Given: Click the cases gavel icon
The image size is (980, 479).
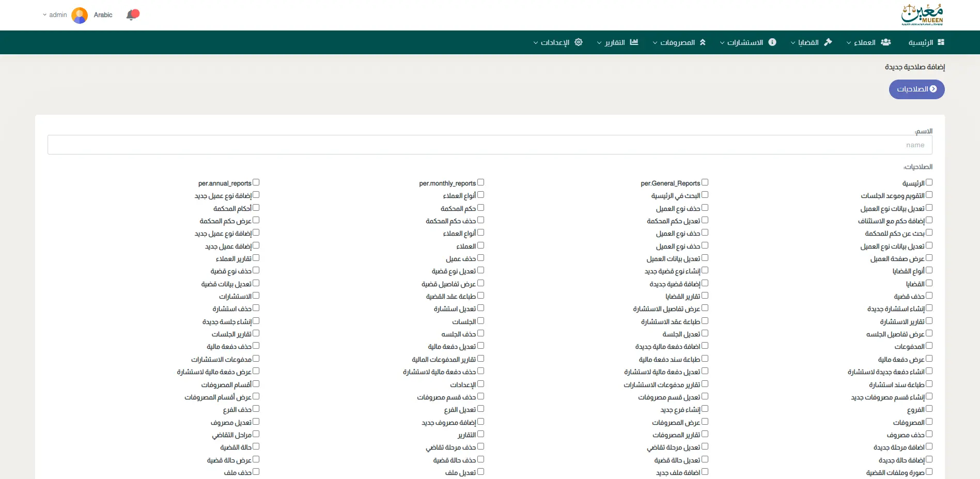Looking at the screenshot, I should tap(828, 42).
